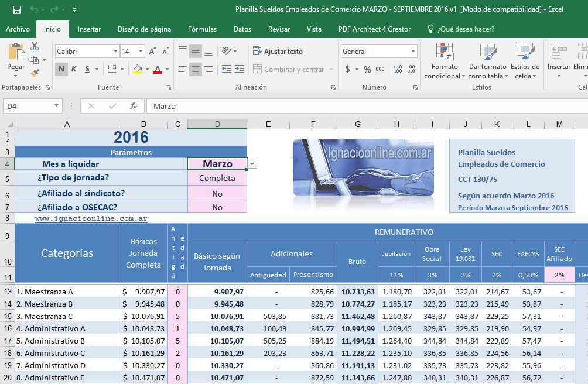Switch to Revisar tab

pos(279,29)
